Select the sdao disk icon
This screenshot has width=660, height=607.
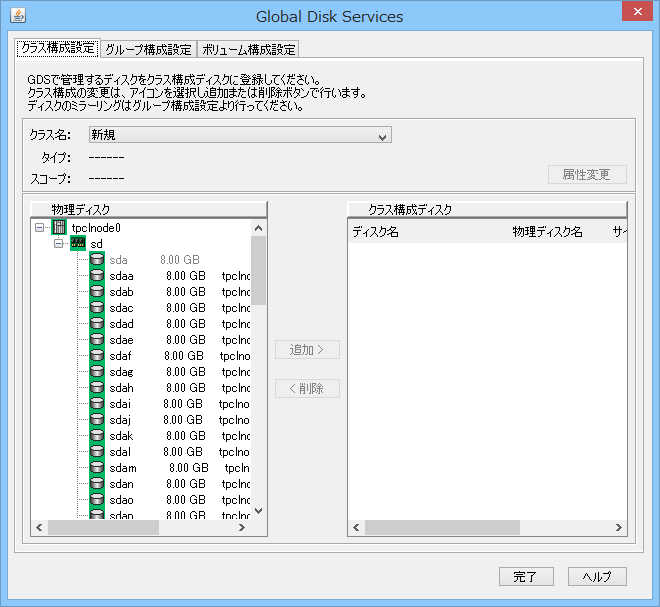coord(97,499)
